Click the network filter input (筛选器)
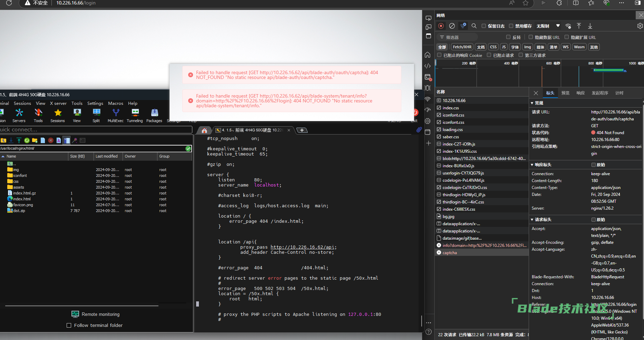Image resolution: width=644 pixels, height=340 pixels. (x=458, y=37)
